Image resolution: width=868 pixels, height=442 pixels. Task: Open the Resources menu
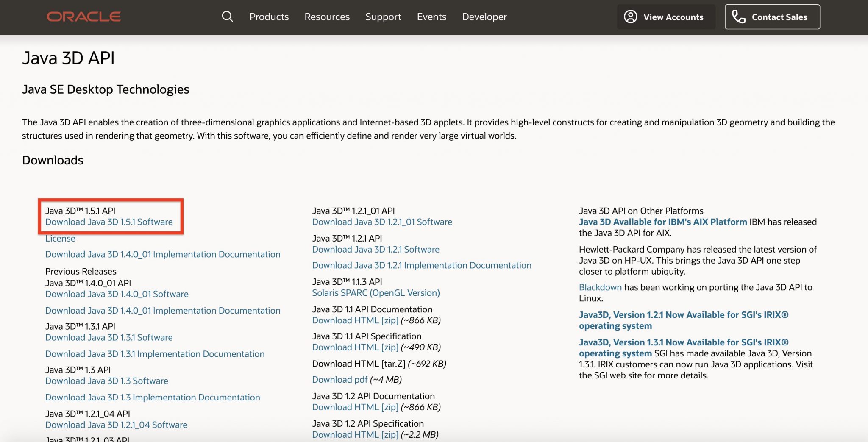coord(327,17)
